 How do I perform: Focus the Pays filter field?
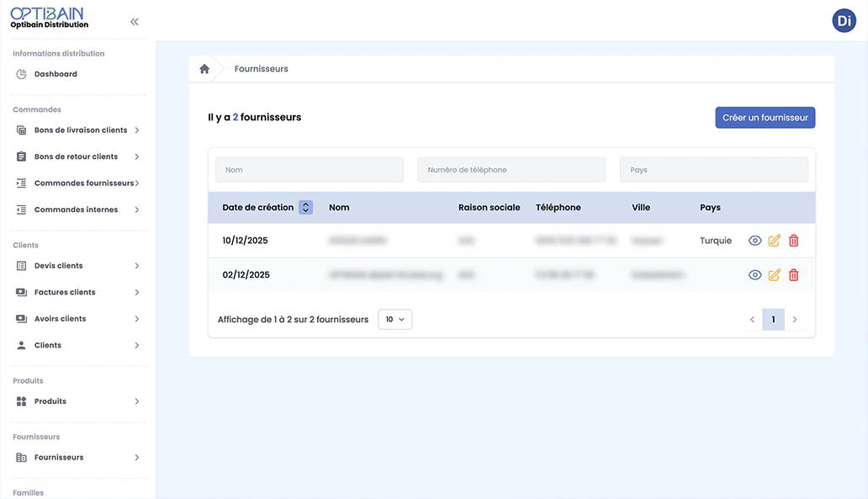[x=714, y=170]
